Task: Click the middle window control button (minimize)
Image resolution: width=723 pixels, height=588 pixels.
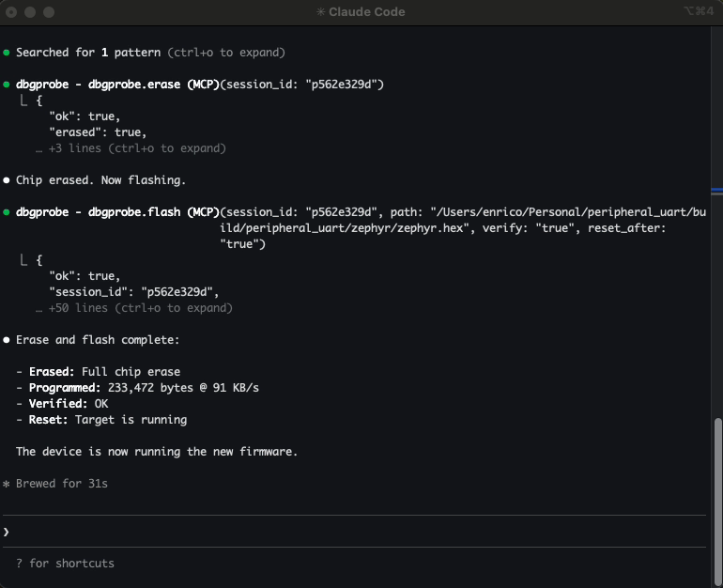Action: (30, 12)
